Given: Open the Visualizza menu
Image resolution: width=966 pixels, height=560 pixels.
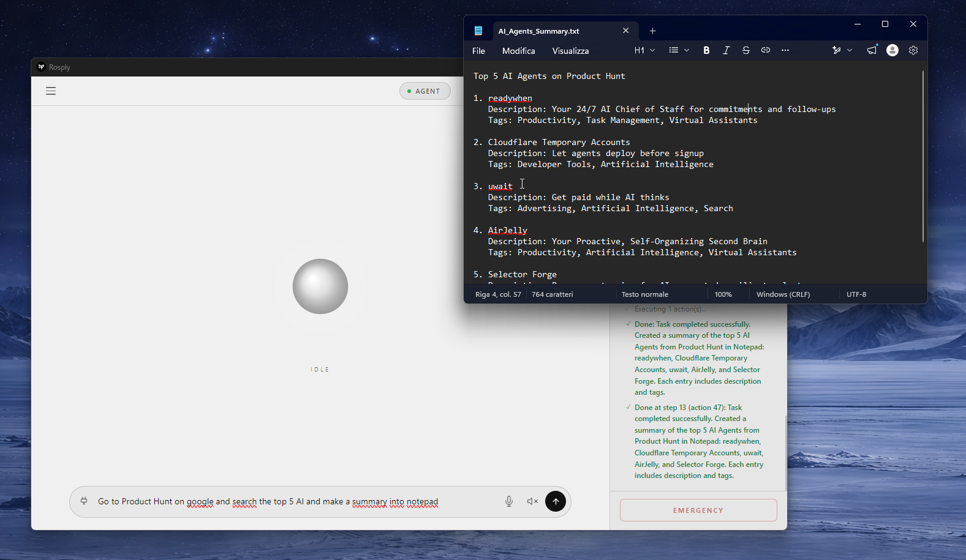Looking at the screenshot, I should pos(570,51).
